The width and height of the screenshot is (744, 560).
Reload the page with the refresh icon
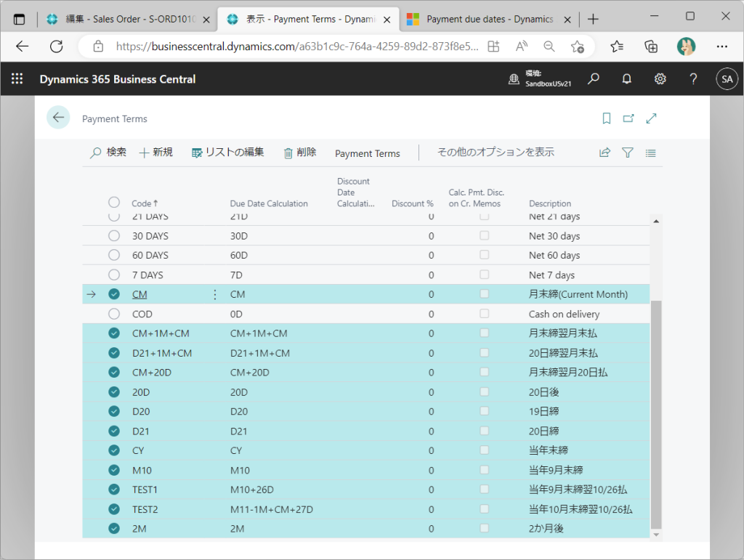point(57,46)
